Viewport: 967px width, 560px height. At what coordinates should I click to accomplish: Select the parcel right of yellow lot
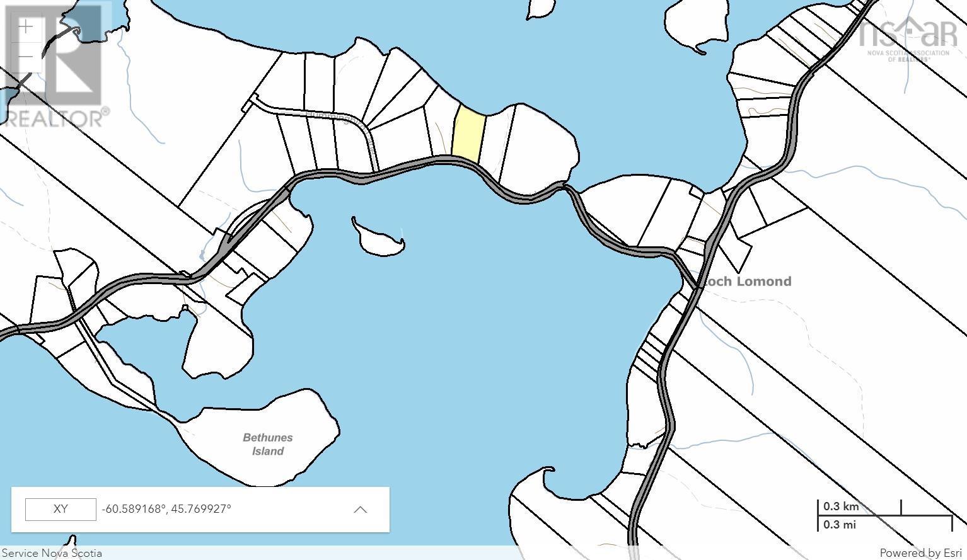495,142
